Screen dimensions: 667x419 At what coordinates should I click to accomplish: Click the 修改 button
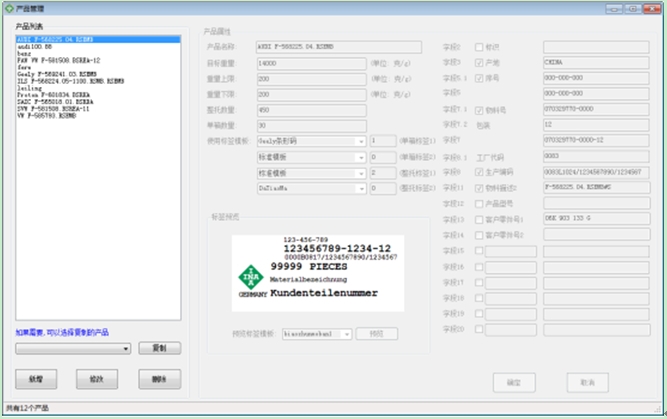click(97, 381)
